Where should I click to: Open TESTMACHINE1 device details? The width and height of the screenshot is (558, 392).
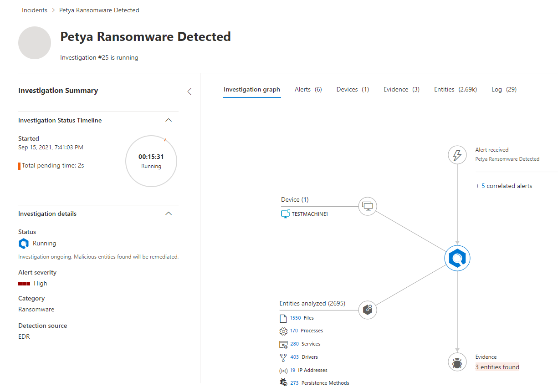pos(308,214)
